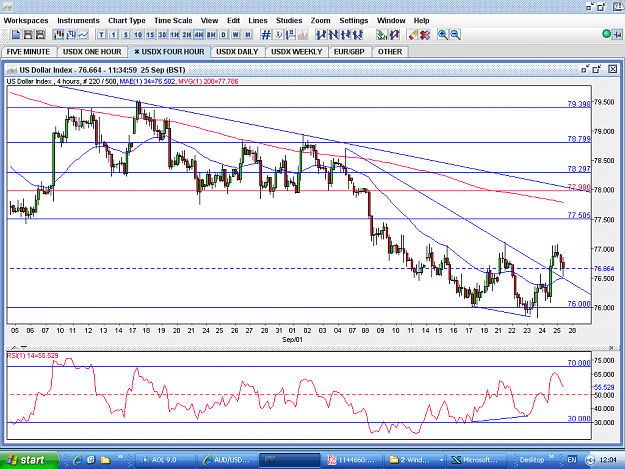Image resolution: width=625 pixels, height=469 pixels.
Task: Click the first save disk icon
Action: (x=28, y=35)
